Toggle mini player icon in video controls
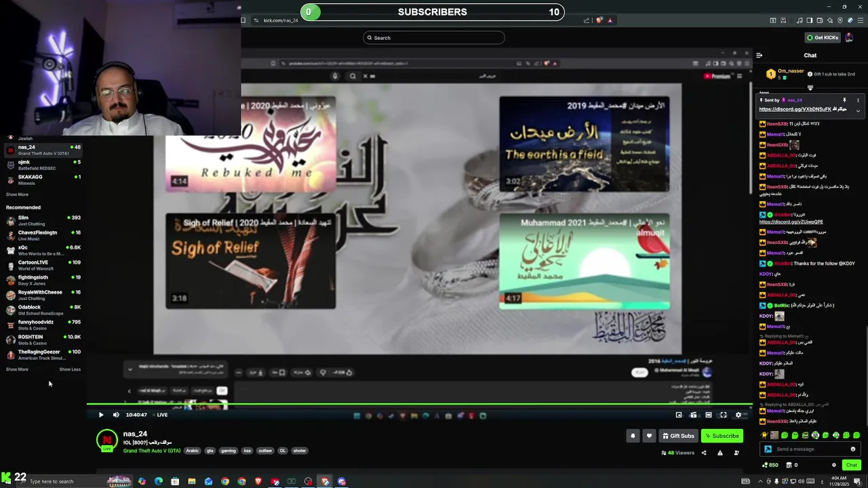This screenshot has width=868, height=488. (679, 415)
